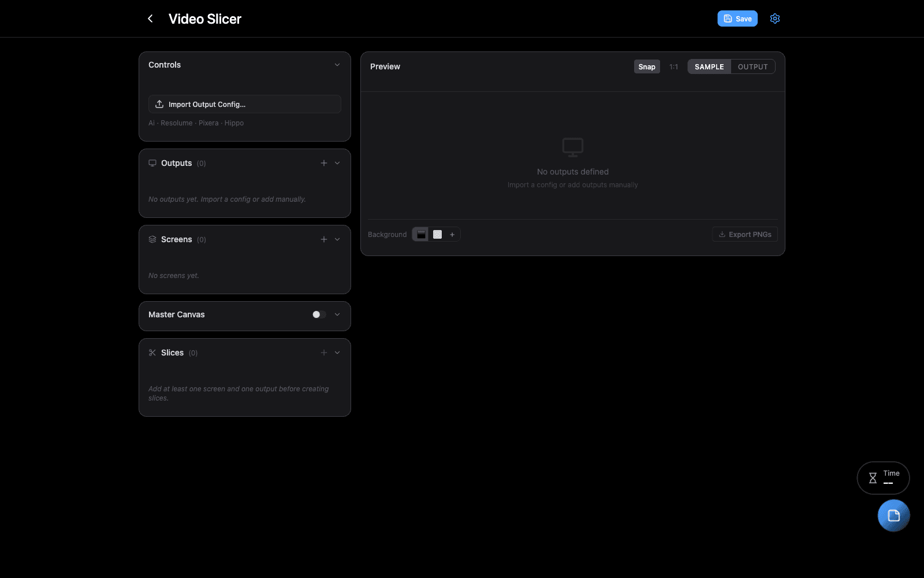This screenshot has width=924, height=578.
Task: Switch preview to SAMPLE tab
Action: tap(709, 66)
